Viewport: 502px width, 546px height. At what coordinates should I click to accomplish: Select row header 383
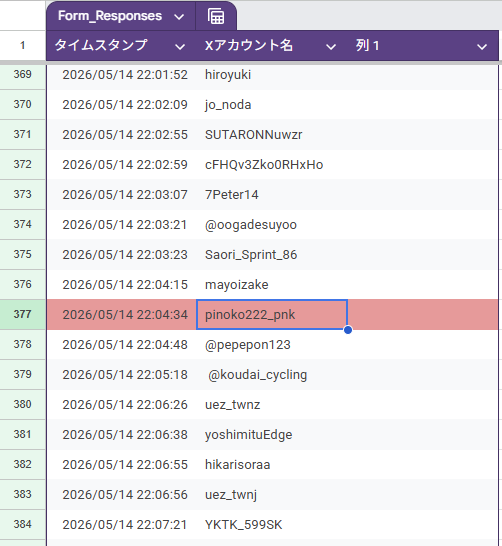point(23,494)
